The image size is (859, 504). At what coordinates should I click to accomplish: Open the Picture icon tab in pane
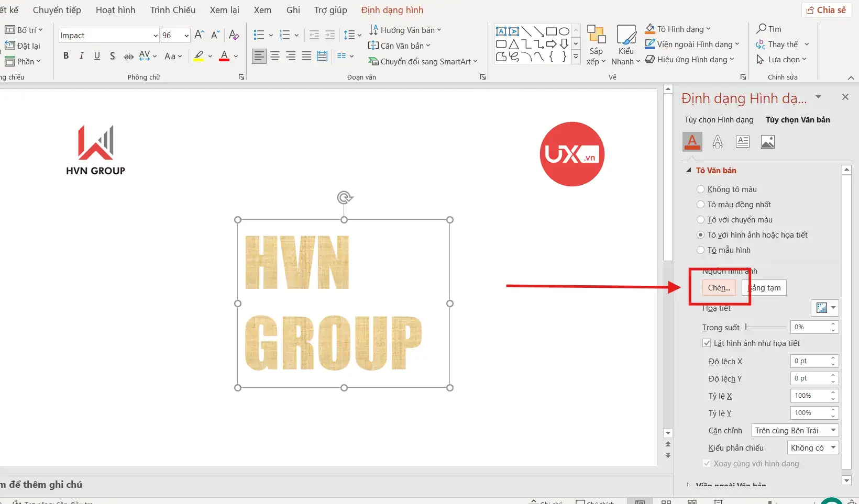click(768, 142)
